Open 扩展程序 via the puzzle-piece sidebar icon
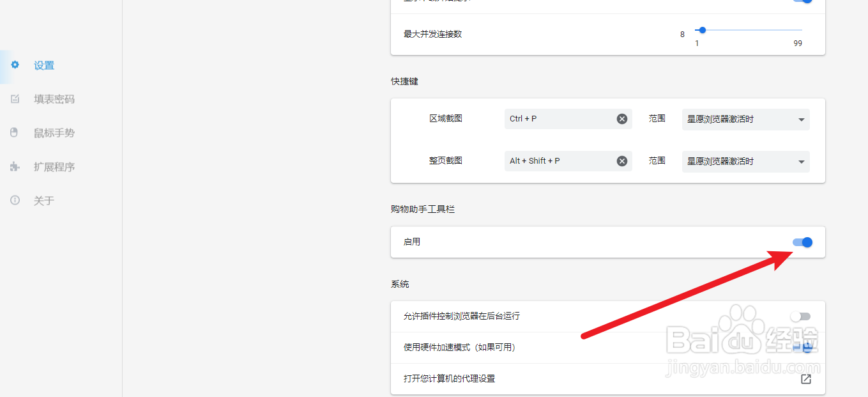The image size is (868, 397). (x=14, y=166)
